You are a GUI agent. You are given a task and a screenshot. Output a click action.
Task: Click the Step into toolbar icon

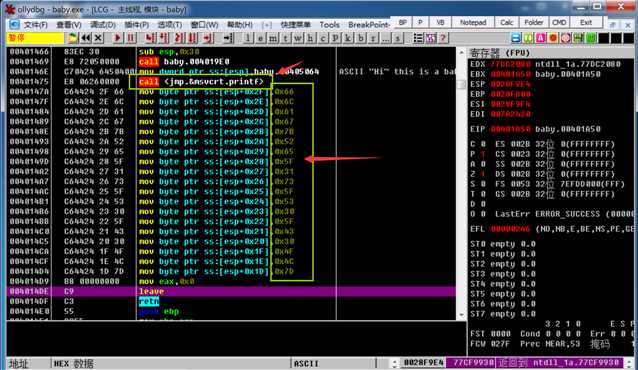click(150, 38)
